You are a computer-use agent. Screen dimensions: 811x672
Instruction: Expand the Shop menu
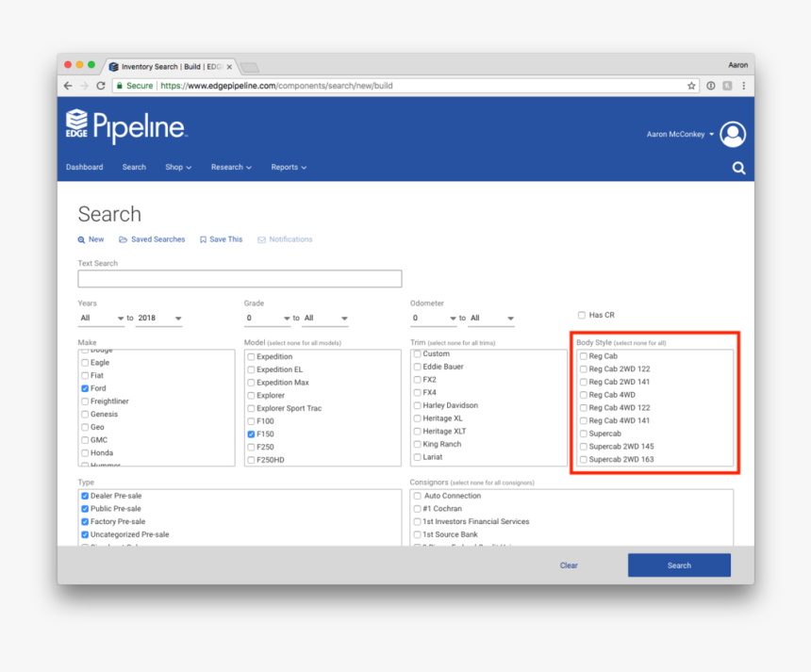point(178,167)
